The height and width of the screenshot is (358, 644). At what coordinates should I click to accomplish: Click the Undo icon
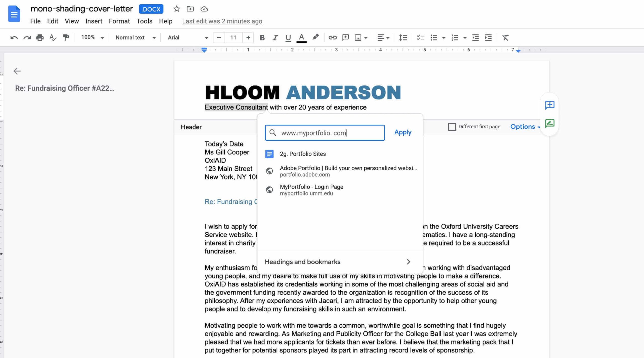(x=14, y=38)
